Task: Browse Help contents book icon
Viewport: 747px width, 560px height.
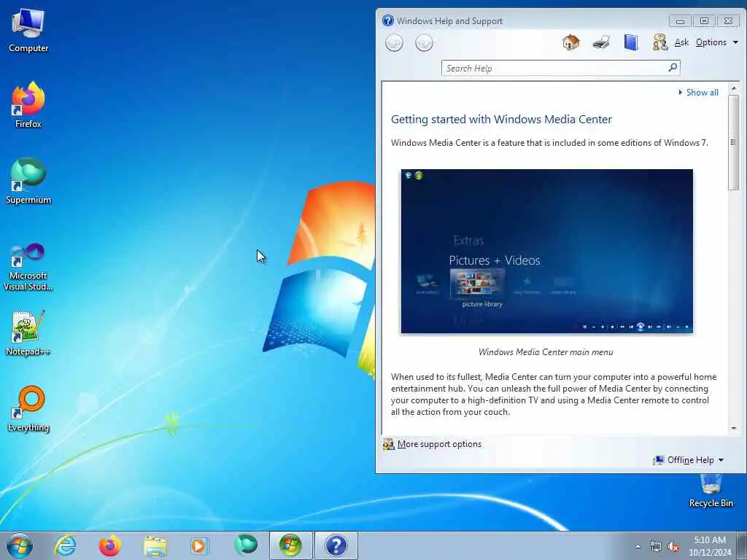Action: (x=631, y=42)
